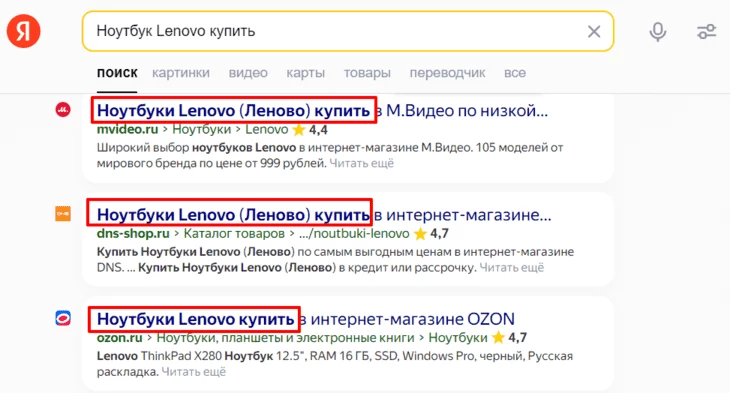The height and width of the screenshot is (393, 730).
Task: Open the 'карты' tab
Action: [305, 73]
